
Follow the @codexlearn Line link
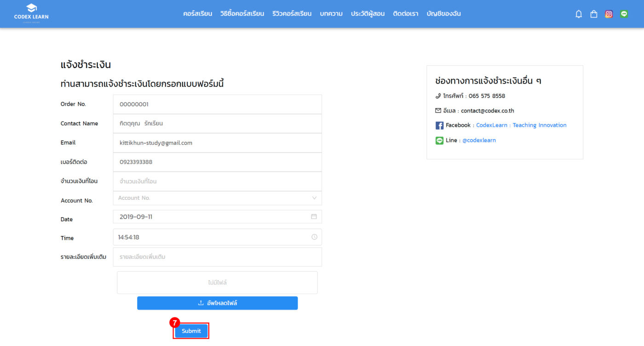[x=479, y=141]
